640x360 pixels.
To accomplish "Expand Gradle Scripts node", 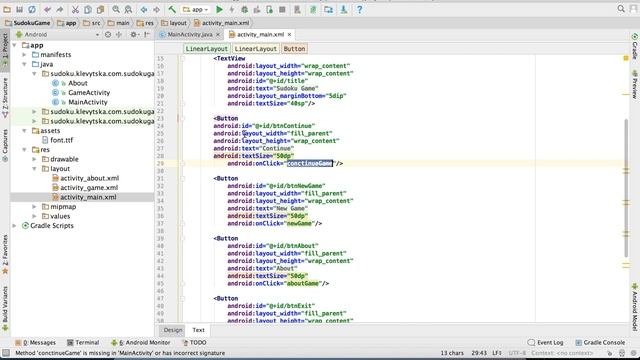I will click(x=15, y=226).
